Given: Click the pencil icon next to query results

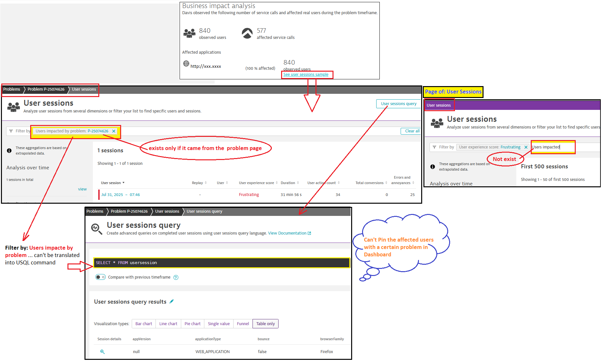Looking at the screenshot, I should click(x=172, y=301).
